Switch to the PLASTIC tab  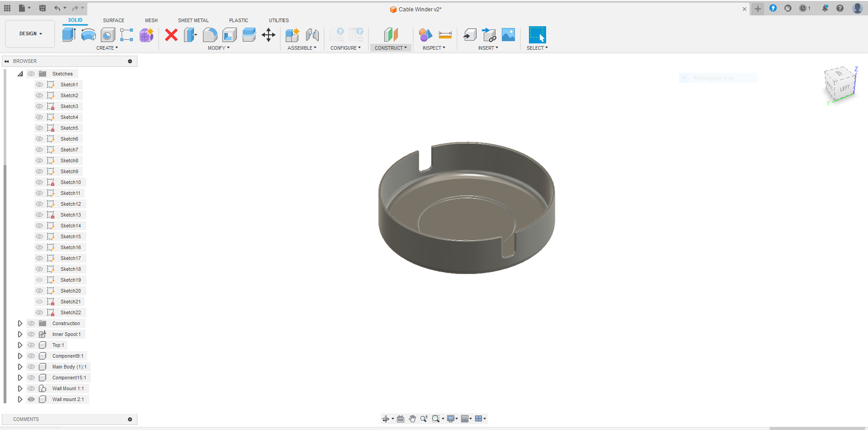pos(239,20)
